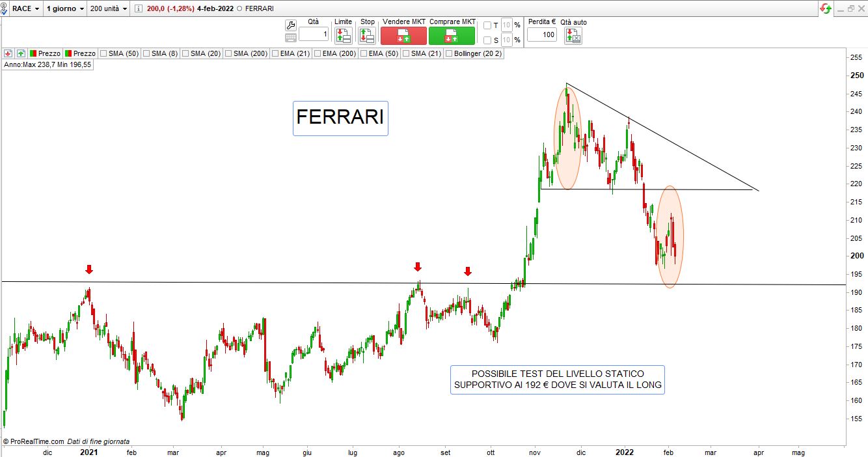Click the 4-feb-2022 date text
This screenshot has width=868, height=457.
(215, 8)
